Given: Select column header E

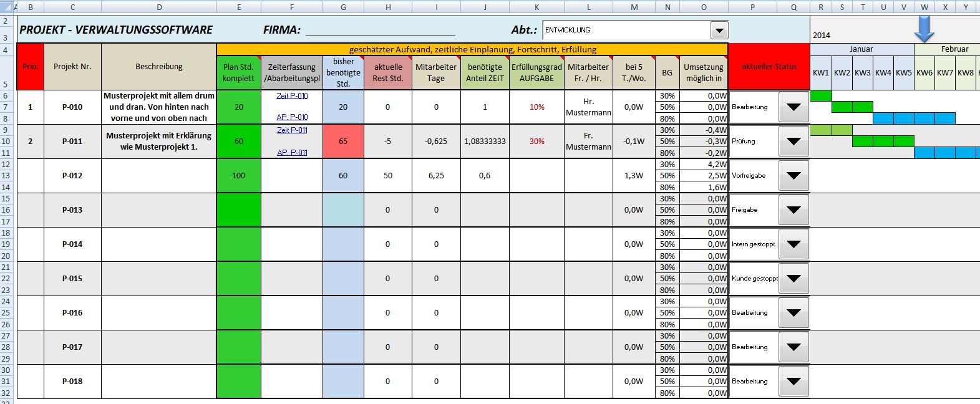Looking at the screenshot, I should click(239, 7).
